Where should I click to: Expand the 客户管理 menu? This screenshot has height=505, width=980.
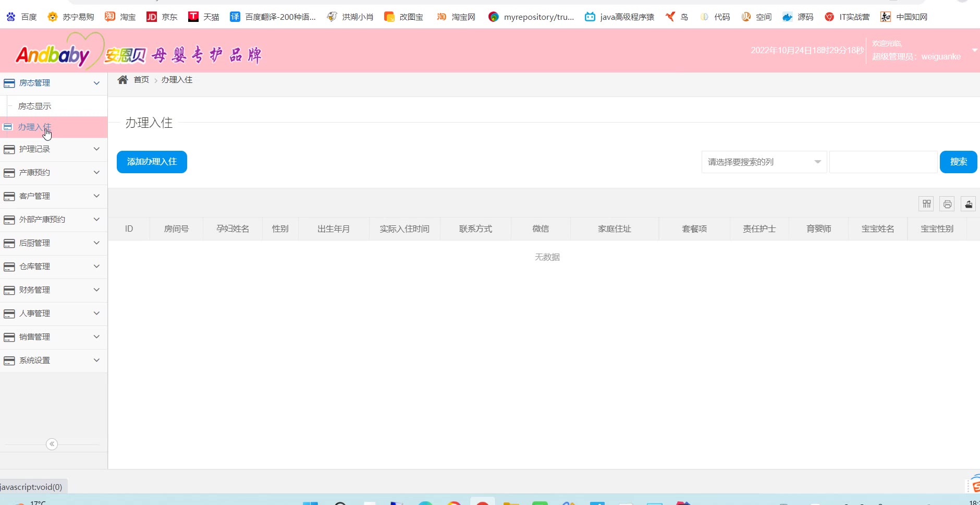[52, 196]
